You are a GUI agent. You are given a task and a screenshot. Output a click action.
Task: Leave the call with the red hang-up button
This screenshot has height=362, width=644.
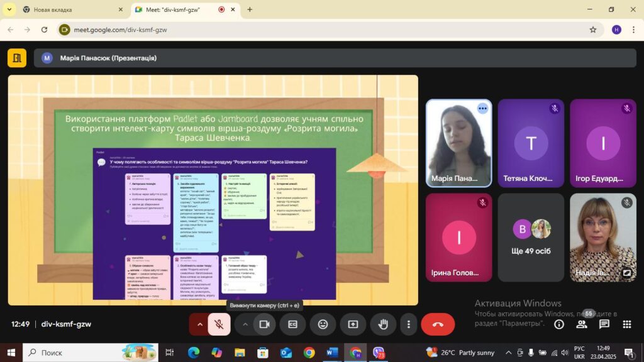tap(438, 324)
